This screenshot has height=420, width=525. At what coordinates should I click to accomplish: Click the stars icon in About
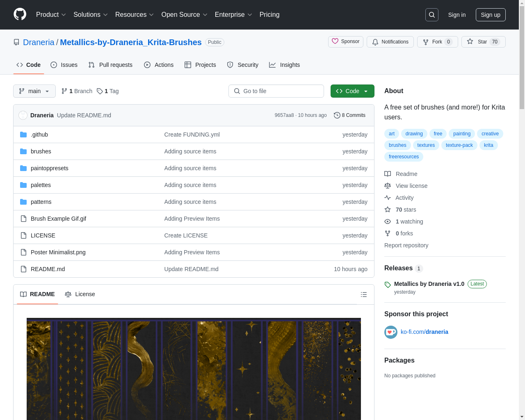click(388, 210)
